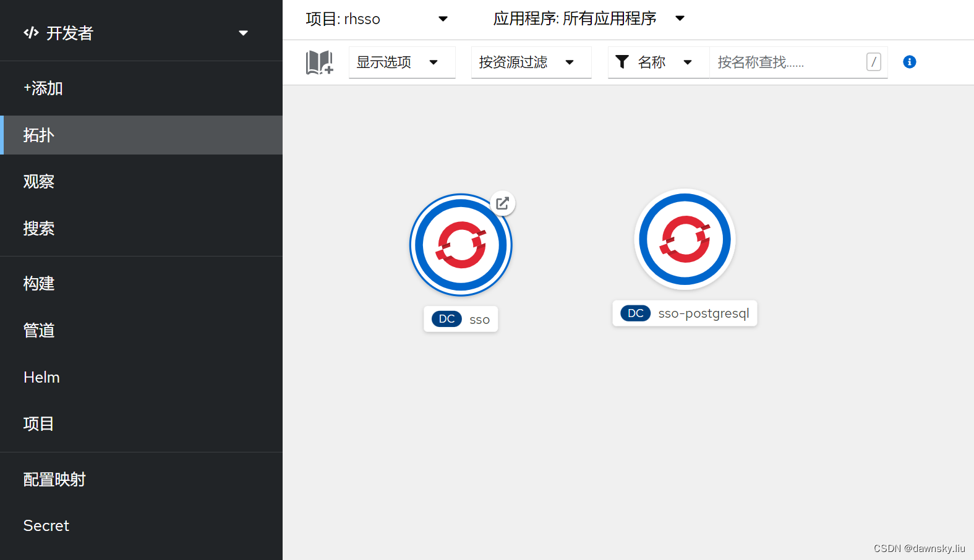This screenshot has width=974, height=560.
Task: Click the DC sso-postgresql label
Action: [685, 313]
